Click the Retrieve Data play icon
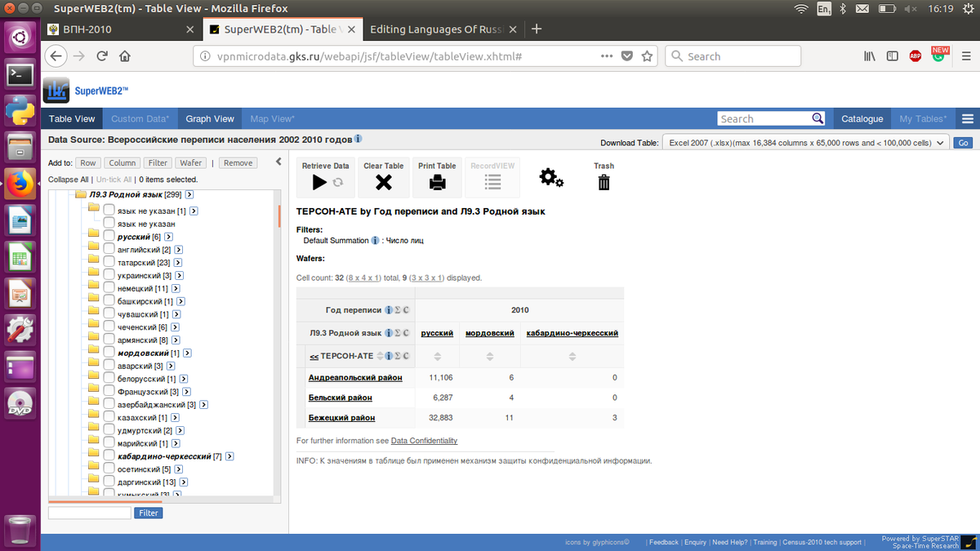 tap(319, 183)
